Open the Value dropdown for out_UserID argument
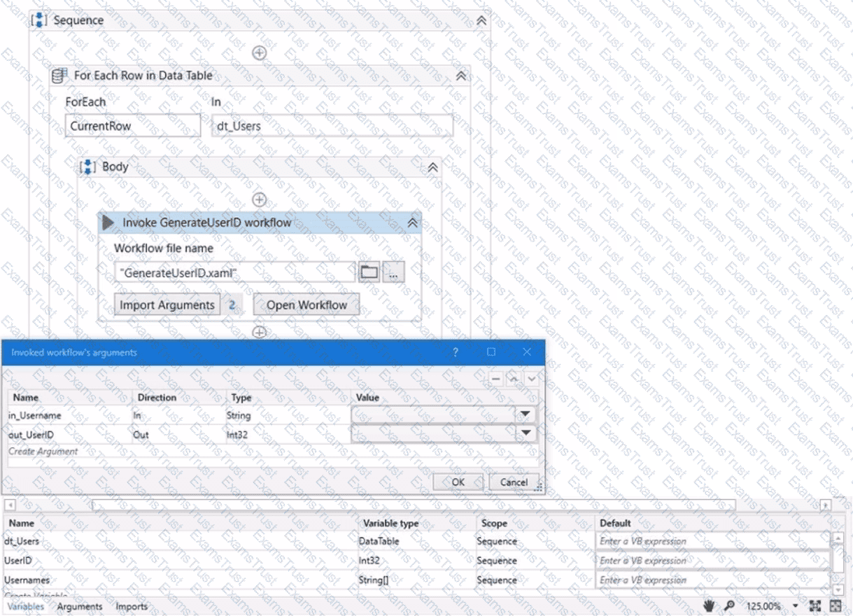The height and width of the screenshot is (616, 853). (526, 435)
